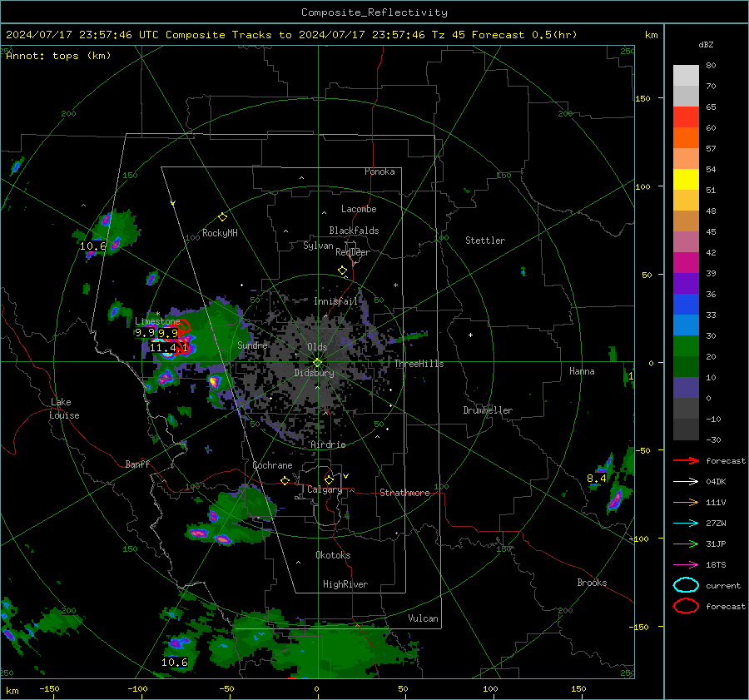Click the dBZ scale heading
The width and height of the screenshot is (749, 700).
tap(706, 44)
